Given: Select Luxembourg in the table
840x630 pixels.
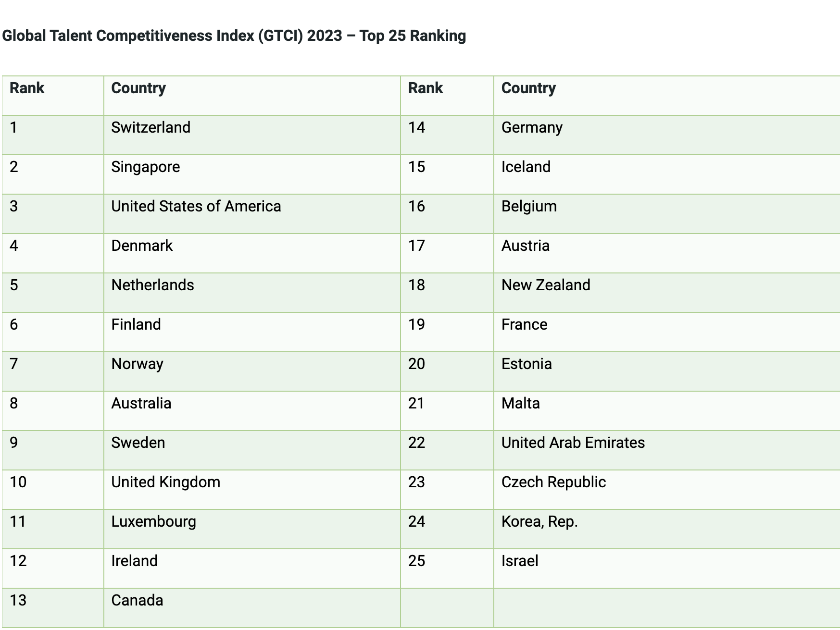Looking at the screenshot, I should pos(154,522).
